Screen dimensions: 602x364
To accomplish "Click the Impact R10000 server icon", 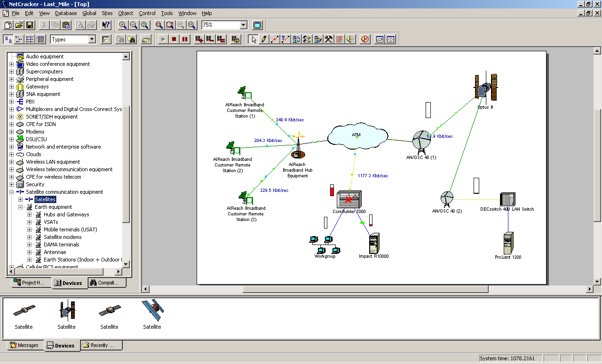I will point(374,243).
